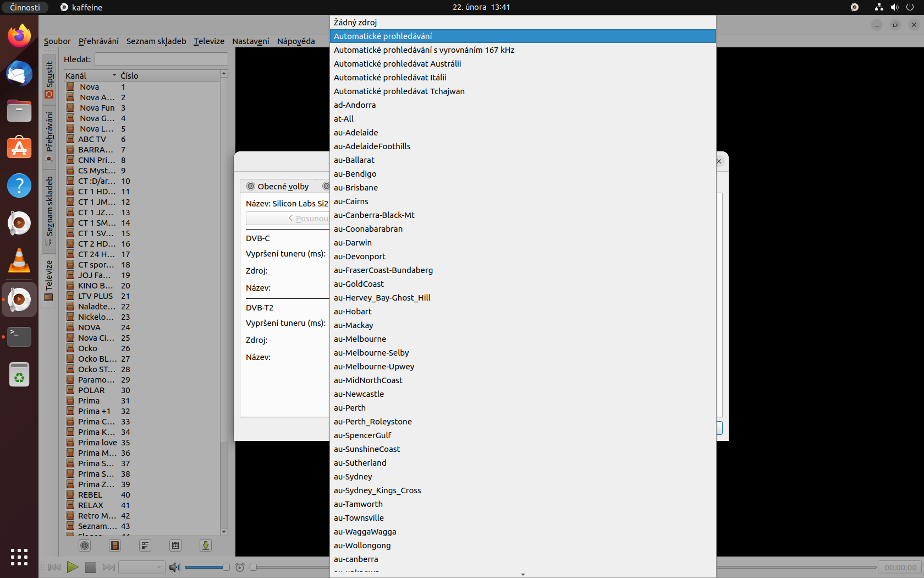Click the OSD disc icon below channel list

[85, 546]
